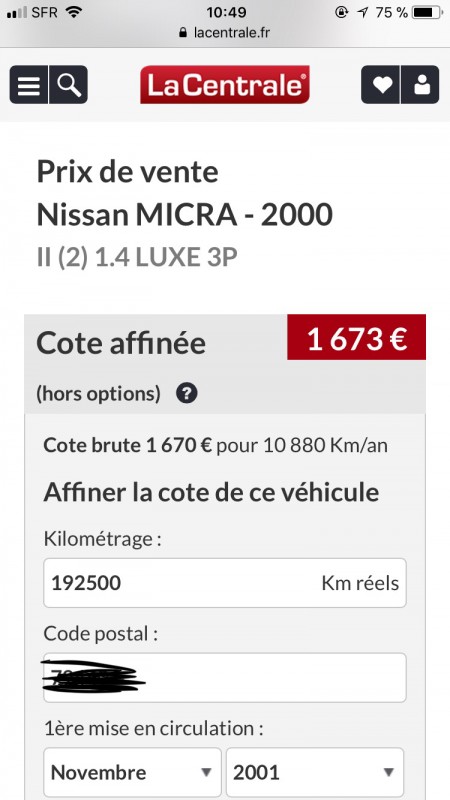The height and width of the screenshot is (800, 450).
Task: Tap the padlock icon beside lacentrale.fr
Action: (183, 33)
